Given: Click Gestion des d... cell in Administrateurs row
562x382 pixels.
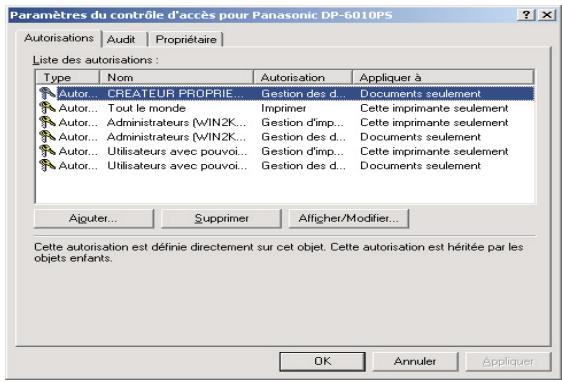Looking at the screenshot, I should (303, 137).
